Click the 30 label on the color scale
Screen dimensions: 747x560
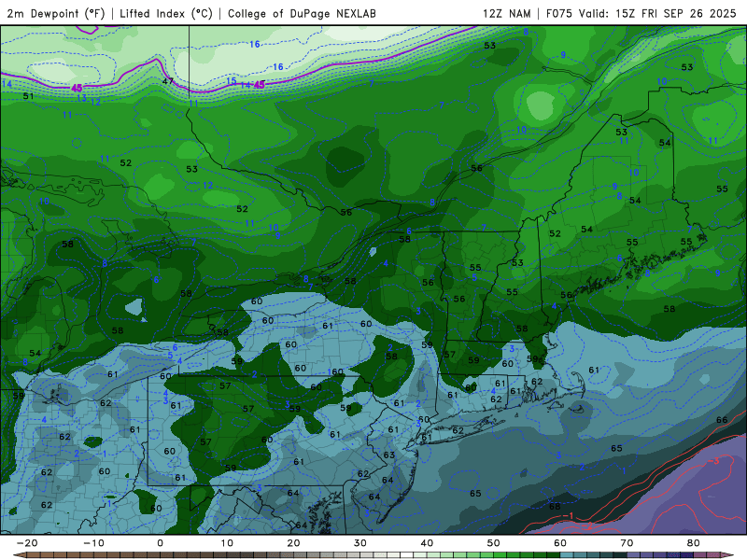point(360,543)
